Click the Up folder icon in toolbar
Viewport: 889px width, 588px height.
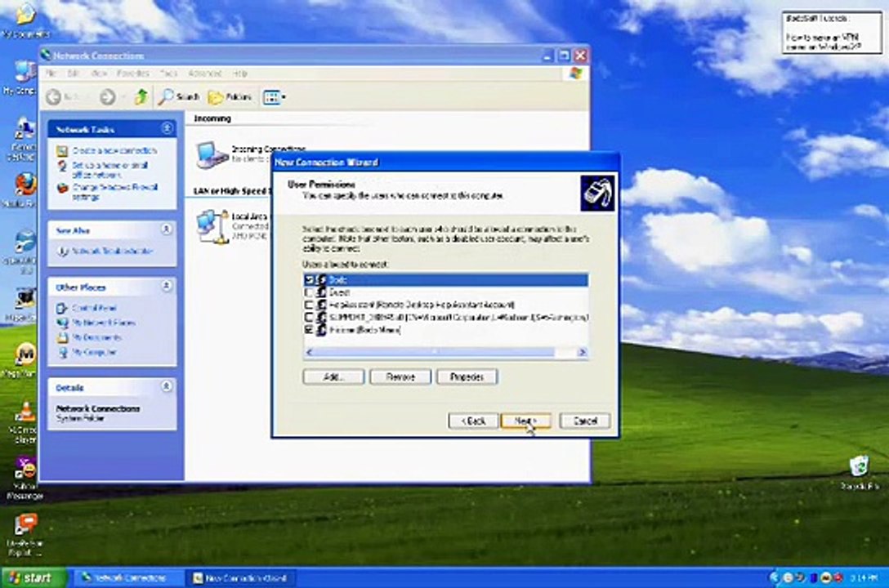click(x=141, y=97)
